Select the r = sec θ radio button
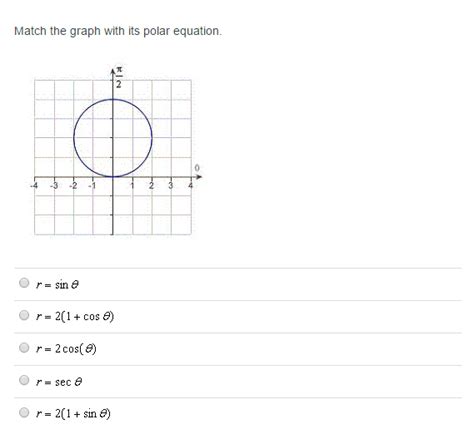The image size is (474, 444). click(24, 380)
